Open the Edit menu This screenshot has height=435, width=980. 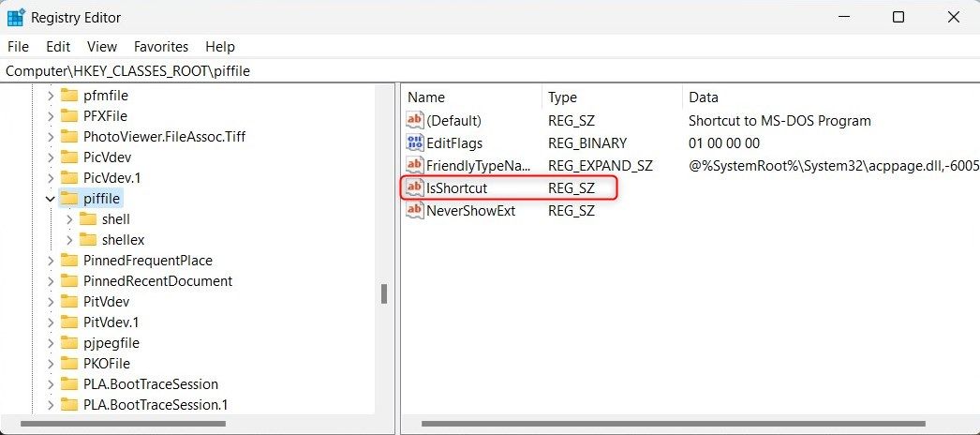pyautogui.click(x=58, y=47)
